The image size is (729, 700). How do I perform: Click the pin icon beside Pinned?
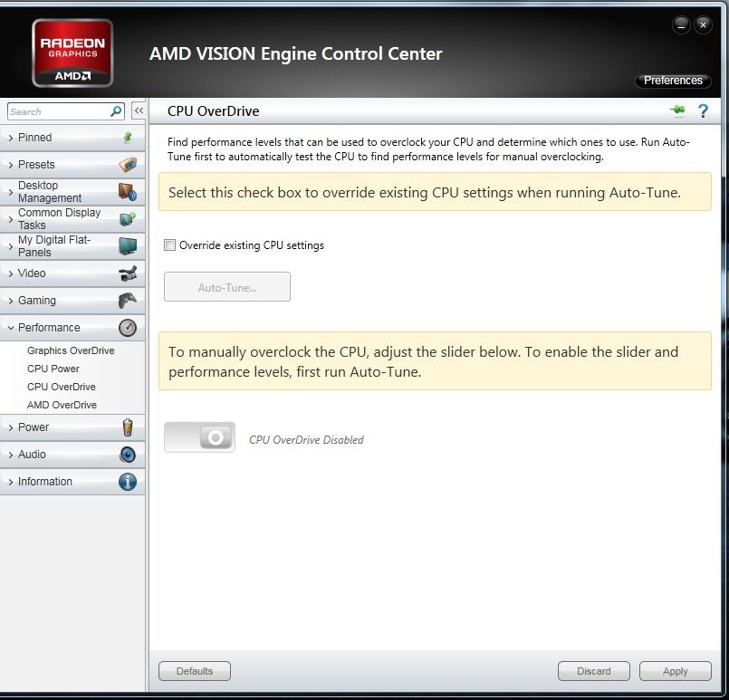coord(128,137)
